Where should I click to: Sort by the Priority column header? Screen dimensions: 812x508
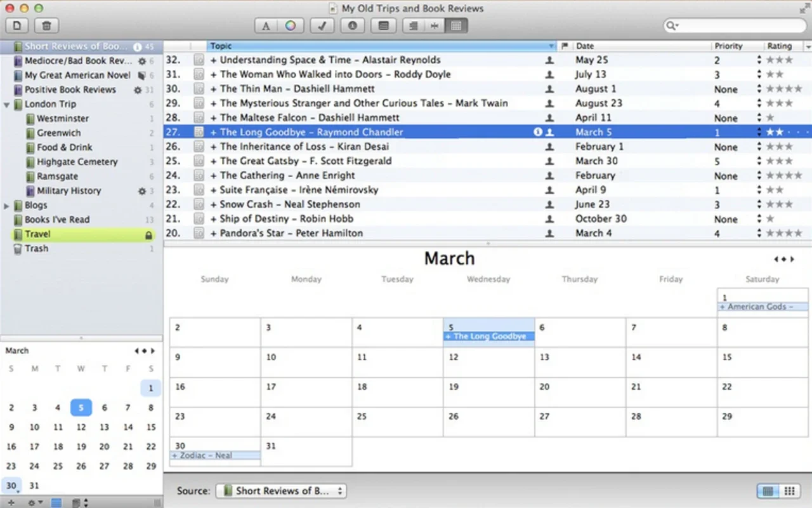click(x=736, y=46)
